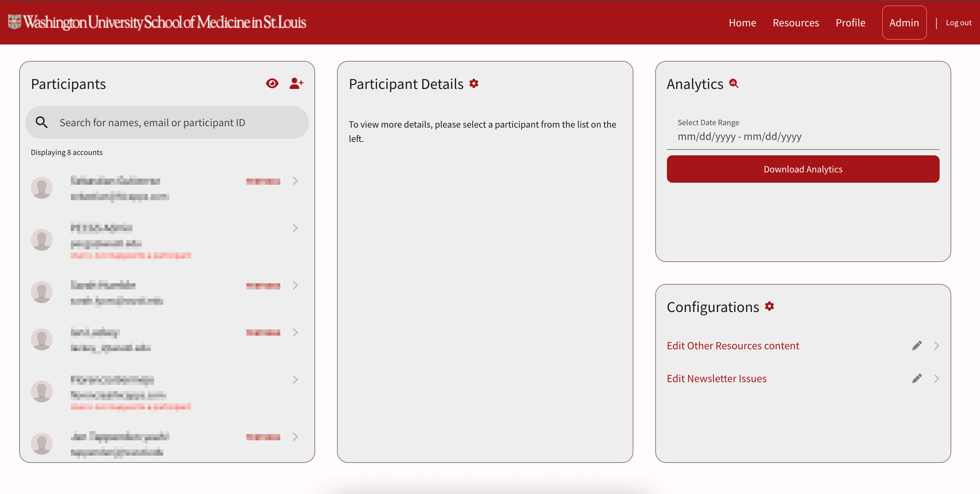
Task: Open chevron for Edit Other Resources content
Action: (x=936, y=345)
